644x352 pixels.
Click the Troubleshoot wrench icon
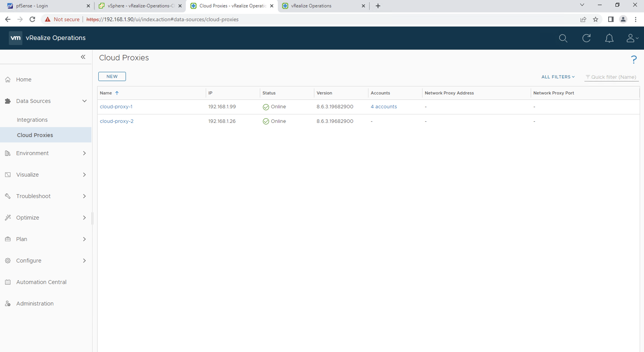point(8,196)
